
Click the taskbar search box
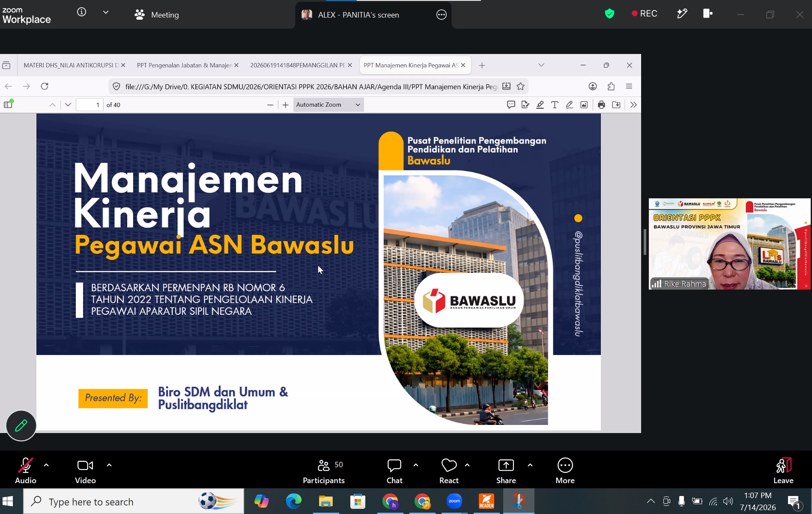[x=134, y=501]
